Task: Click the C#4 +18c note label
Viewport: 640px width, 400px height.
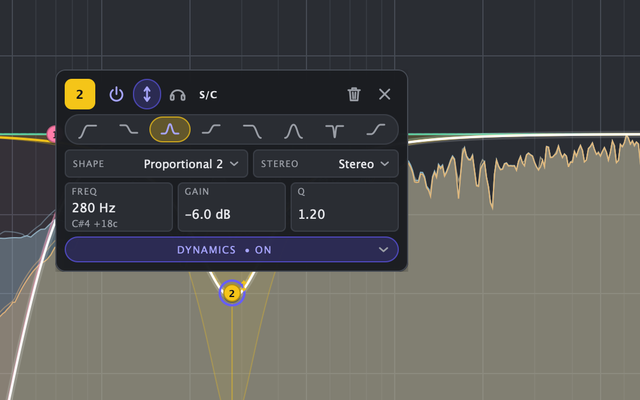Action: point(95,224)
